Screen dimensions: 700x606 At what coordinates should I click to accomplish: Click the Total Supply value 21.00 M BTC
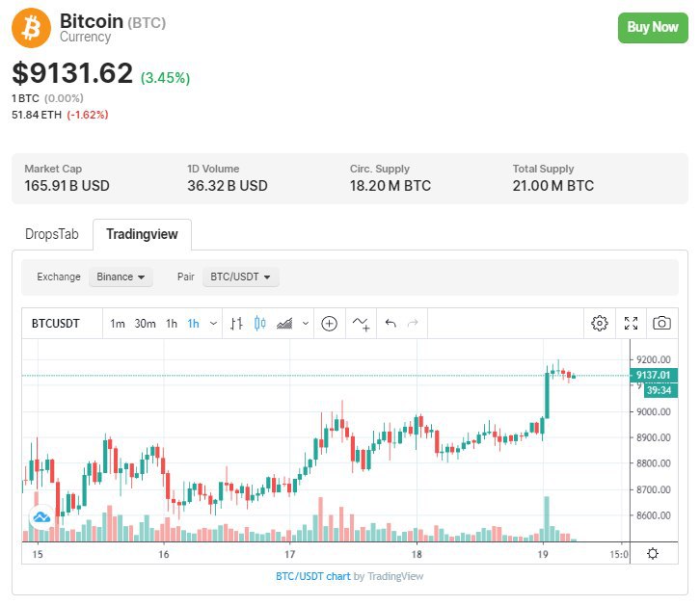pyautogui.click(x=553, y=186)
